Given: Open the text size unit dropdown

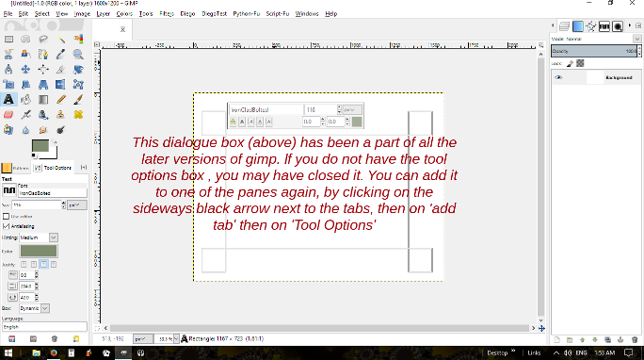Looking at the screenshot, I should [77, 205].
